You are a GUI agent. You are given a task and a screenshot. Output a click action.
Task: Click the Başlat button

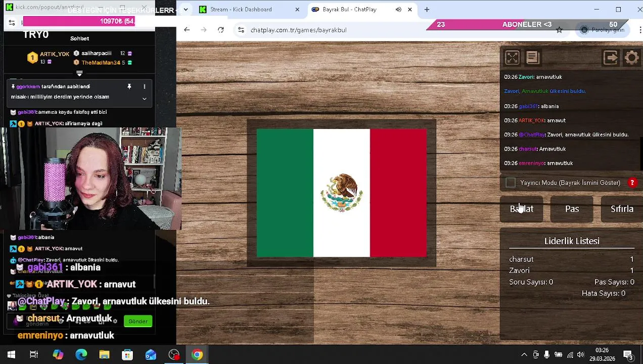click(521, 209)
